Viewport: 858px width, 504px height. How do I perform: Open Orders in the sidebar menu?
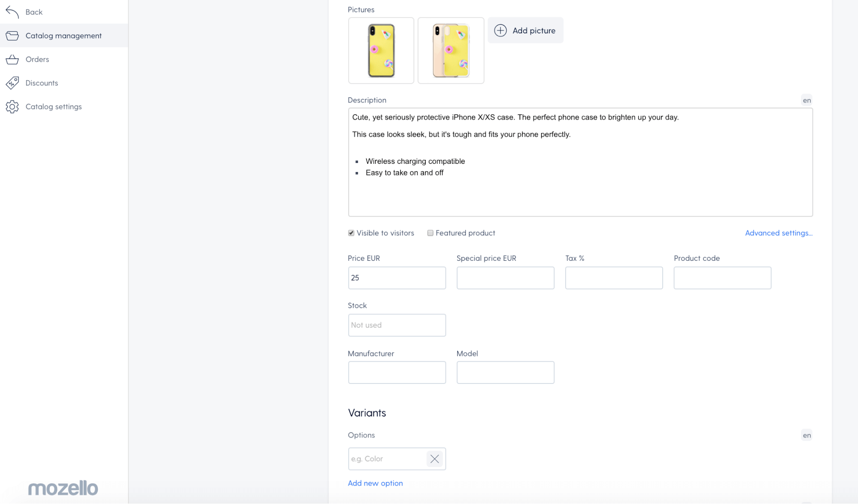tap(37, 59)
